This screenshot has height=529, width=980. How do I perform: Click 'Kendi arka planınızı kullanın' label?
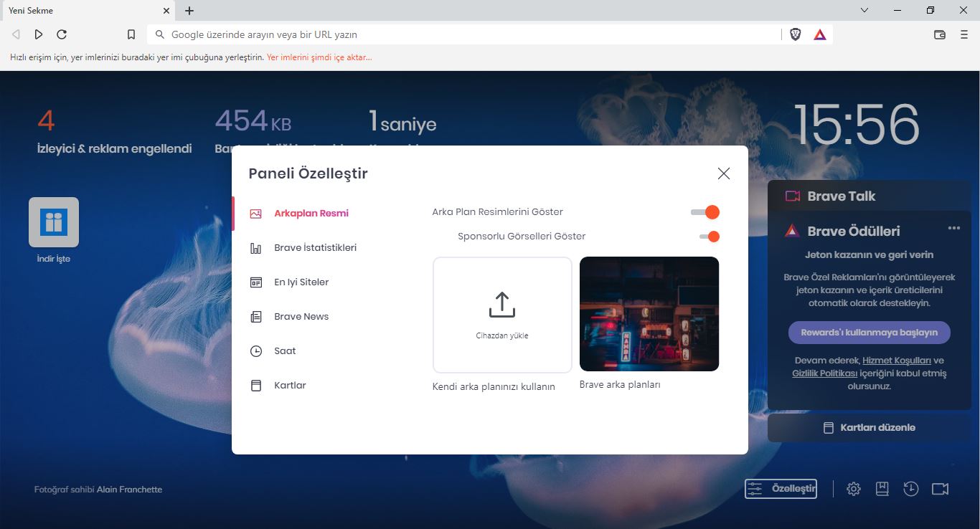(x=494, y=386)
